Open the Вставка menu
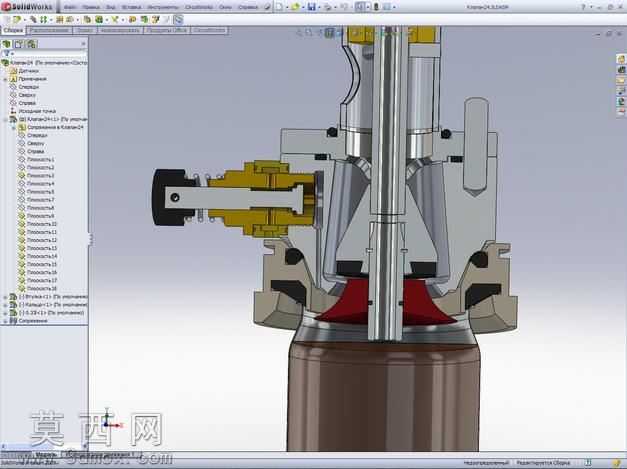 [x=131, y=7]
